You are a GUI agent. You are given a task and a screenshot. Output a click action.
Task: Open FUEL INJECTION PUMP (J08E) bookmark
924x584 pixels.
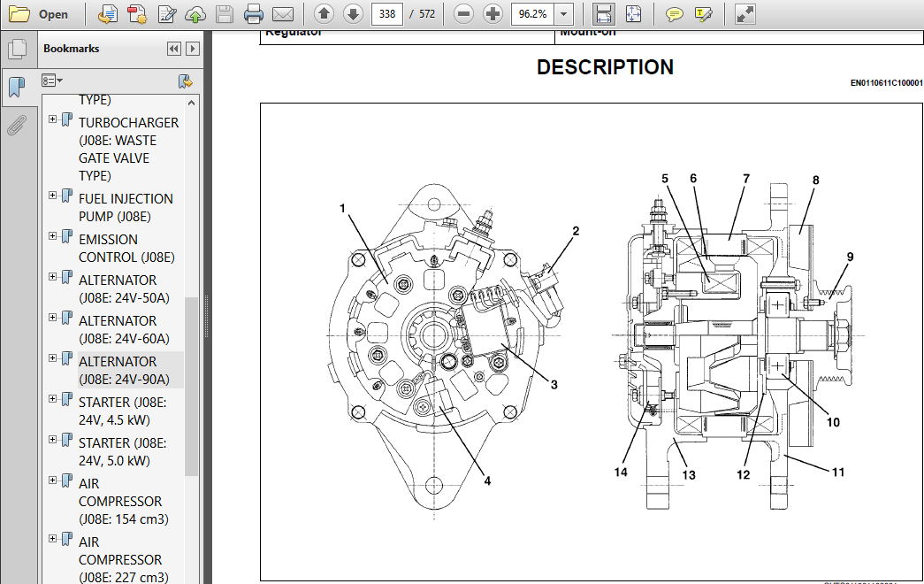126,208
